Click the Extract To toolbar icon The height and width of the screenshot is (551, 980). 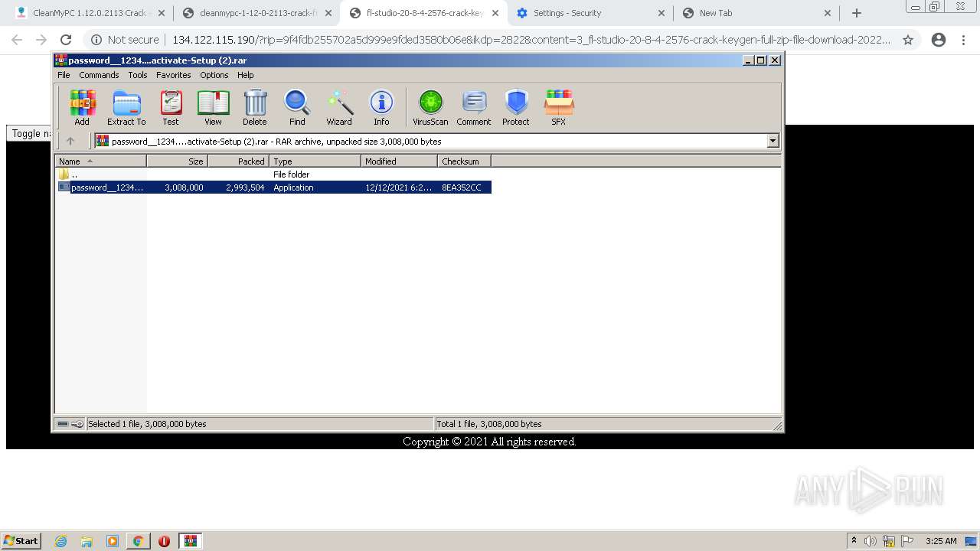(x=126, y=108)
